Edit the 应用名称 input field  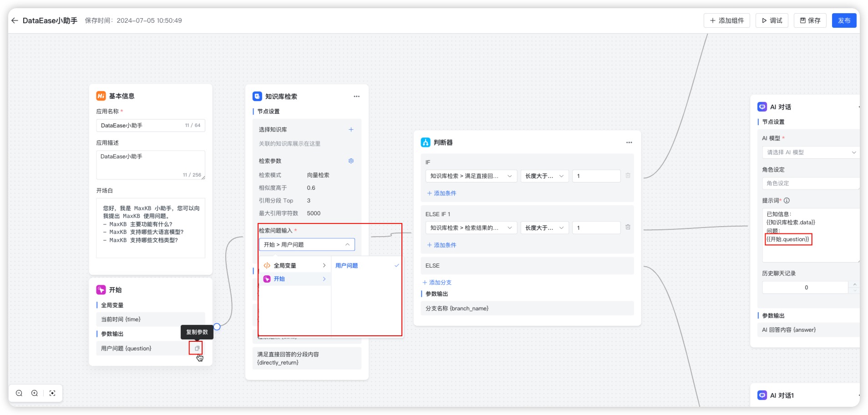[x=150, y=126]
